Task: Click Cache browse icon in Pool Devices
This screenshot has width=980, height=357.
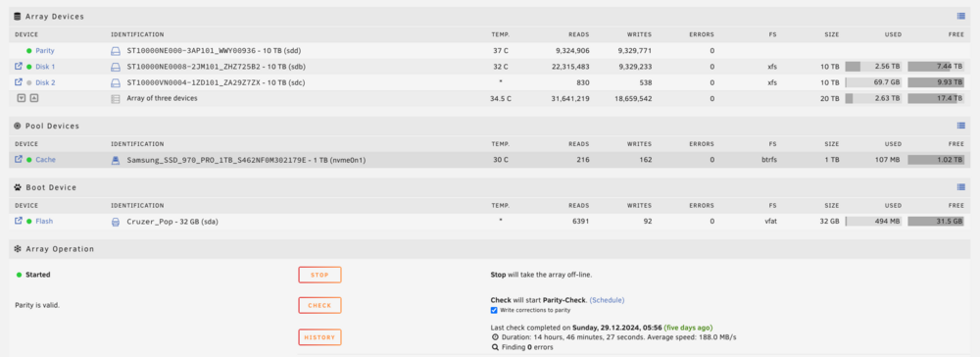Action: tap(19, 160)
